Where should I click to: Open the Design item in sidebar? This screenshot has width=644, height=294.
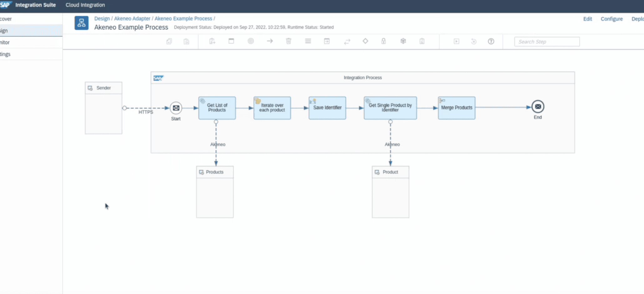pyautogui.click(x=31, y=31)
